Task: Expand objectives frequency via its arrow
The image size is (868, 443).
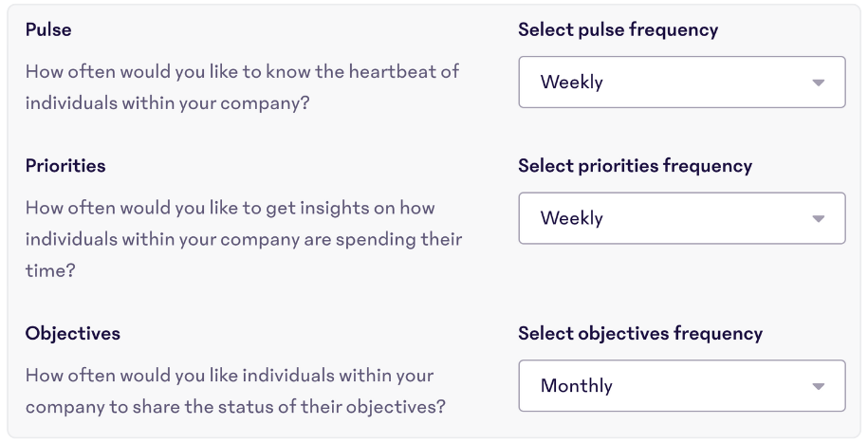Action: coord(818,386)
